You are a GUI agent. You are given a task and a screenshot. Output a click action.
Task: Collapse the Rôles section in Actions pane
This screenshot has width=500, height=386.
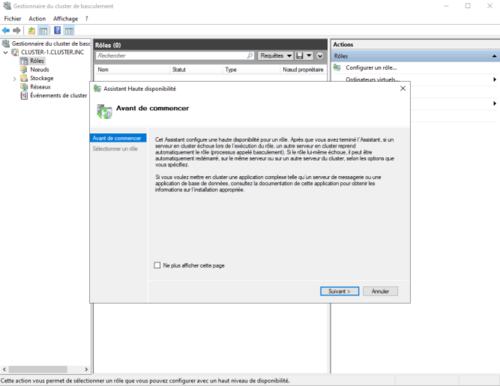pos(495,56)
